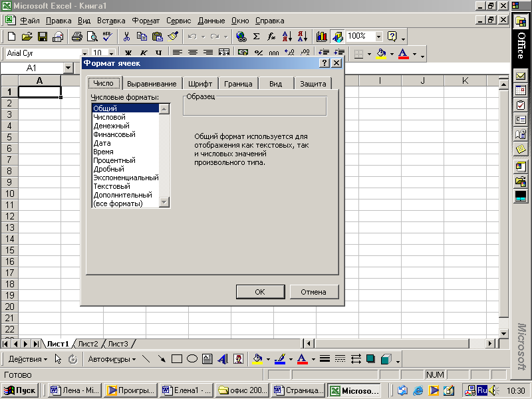The image size is (532, 399).
Task: Click the Ru language indicator in tray
Action: [x=481, y=390]
